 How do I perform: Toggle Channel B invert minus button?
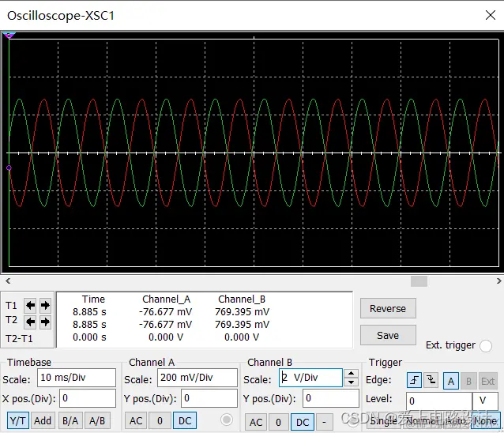pyautogui.click(x=324, y=422)
